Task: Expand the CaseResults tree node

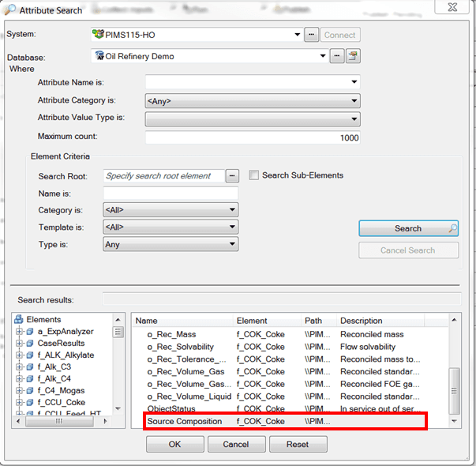Action: pos(19,344)
